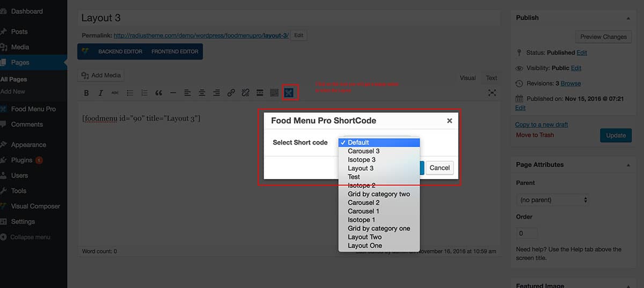The width and height of the screenshot is (644, 288).
Task: Click Copy to a new draft
Action: [541, 125]
